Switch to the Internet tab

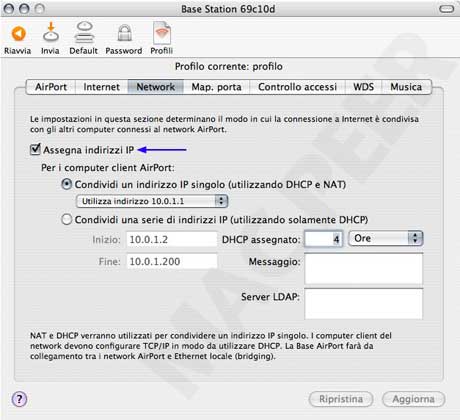(x=101, y=87)
